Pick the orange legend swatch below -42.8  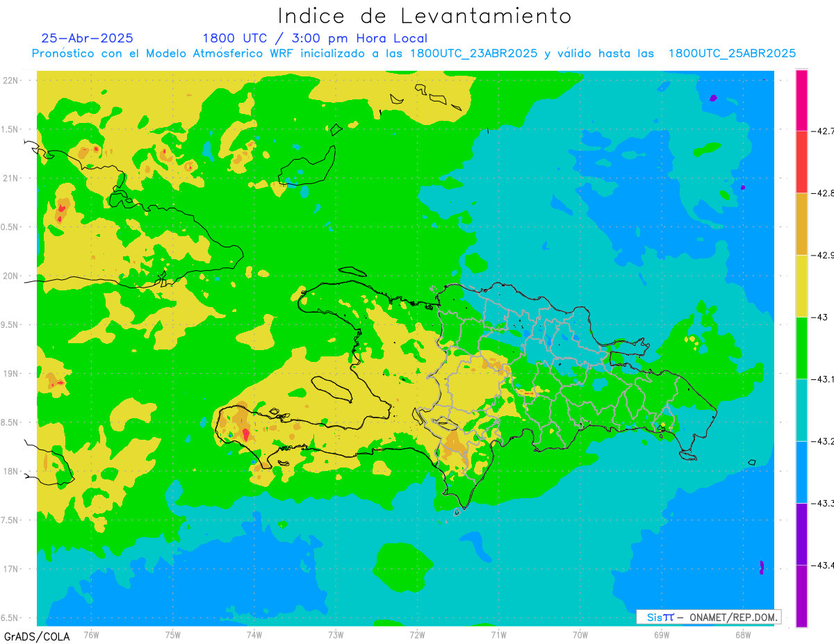pyautogui.click(x=801, y=224)
